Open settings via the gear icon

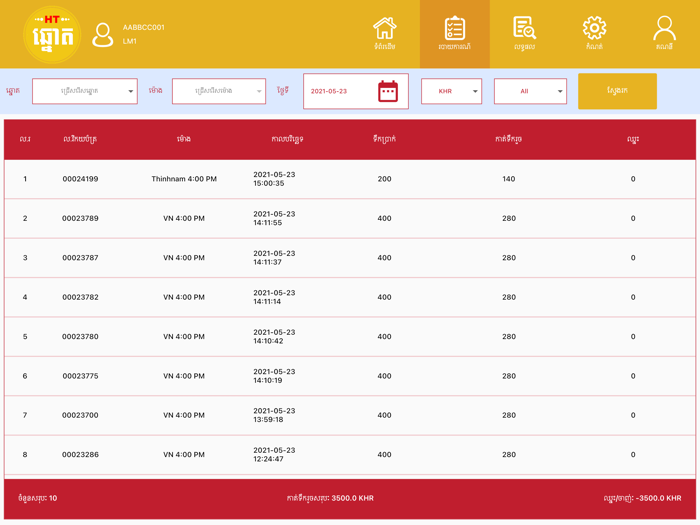coord(594,33)
